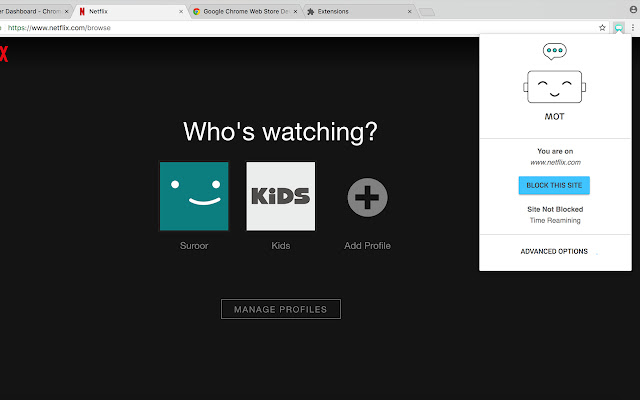Click the Chrome Web Store tab favicon
This screenshot has height=400, width=640.
tap(196, 11)
